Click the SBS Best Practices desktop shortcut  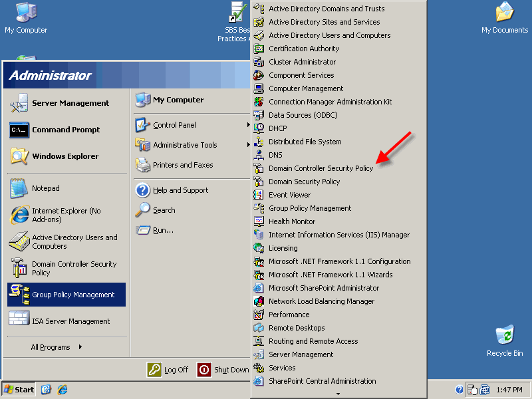(x=235, y=22)
